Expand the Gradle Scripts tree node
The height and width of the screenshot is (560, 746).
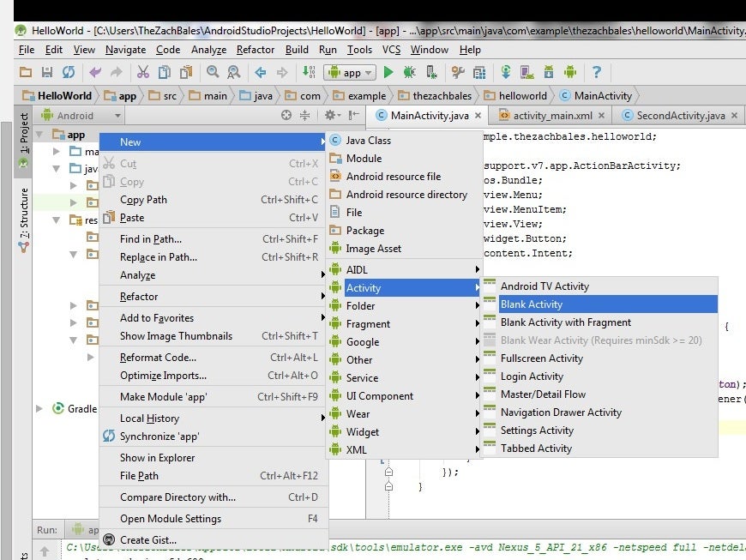coord(39,408)
